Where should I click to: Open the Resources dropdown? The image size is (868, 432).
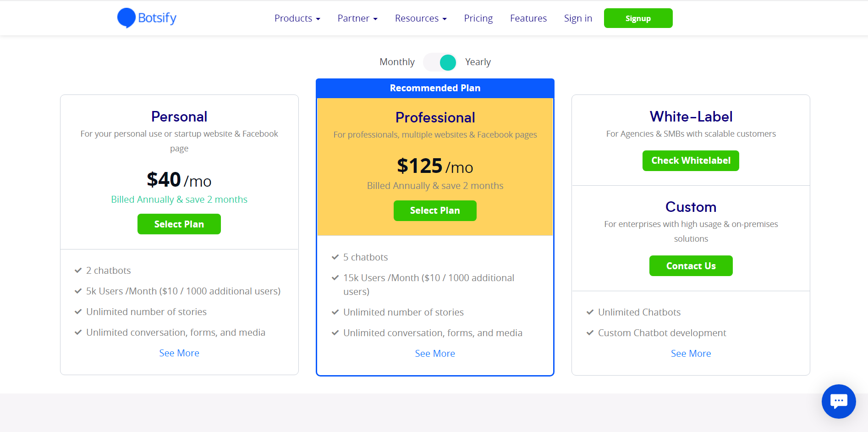pos(420,18)
